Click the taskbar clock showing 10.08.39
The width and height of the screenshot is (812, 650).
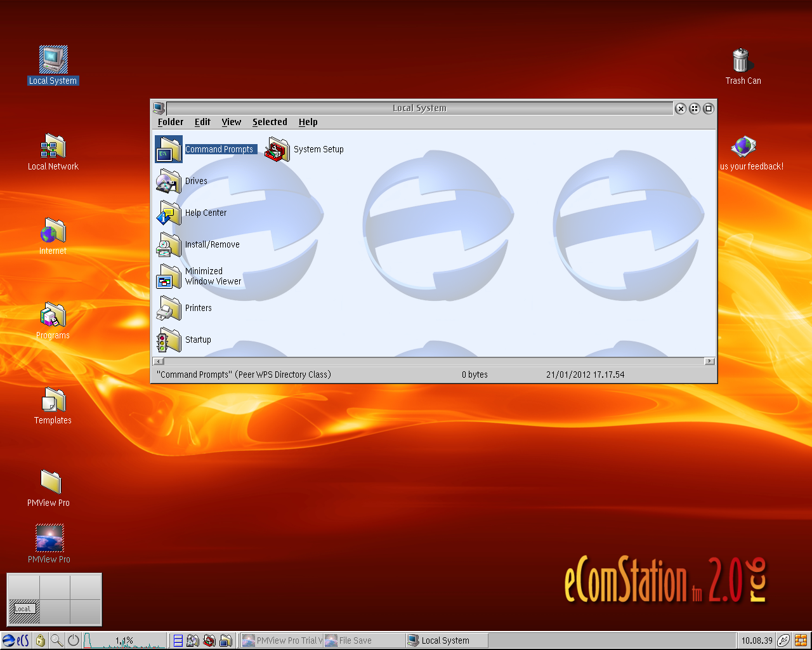point(757,640)
